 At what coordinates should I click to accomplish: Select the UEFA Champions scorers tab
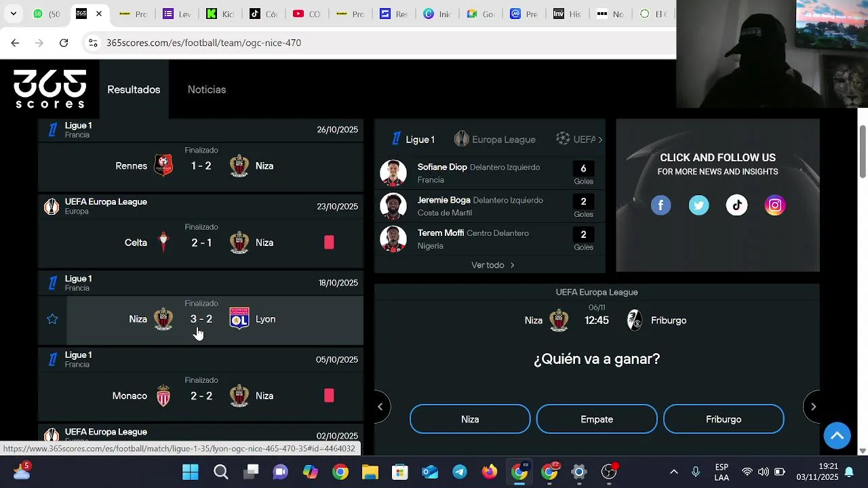pos(576,139)
